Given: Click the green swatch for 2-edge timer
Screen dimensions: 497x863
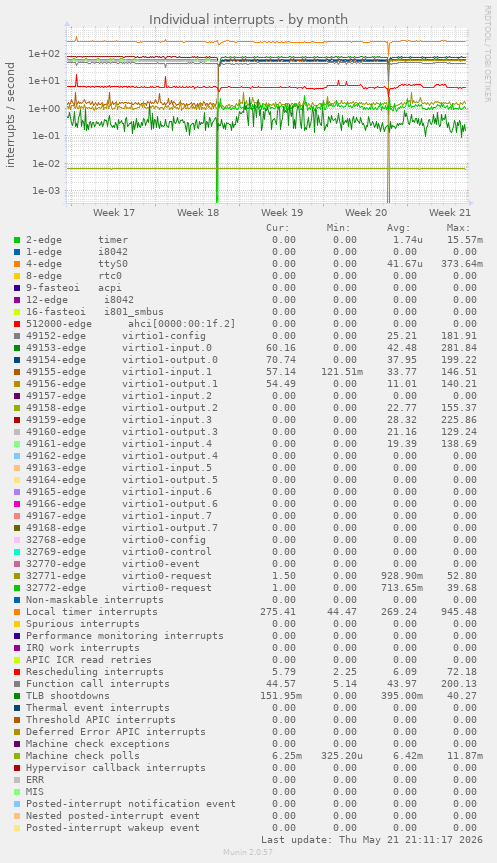Looking at the screenshot, I should tap(17, 240).
